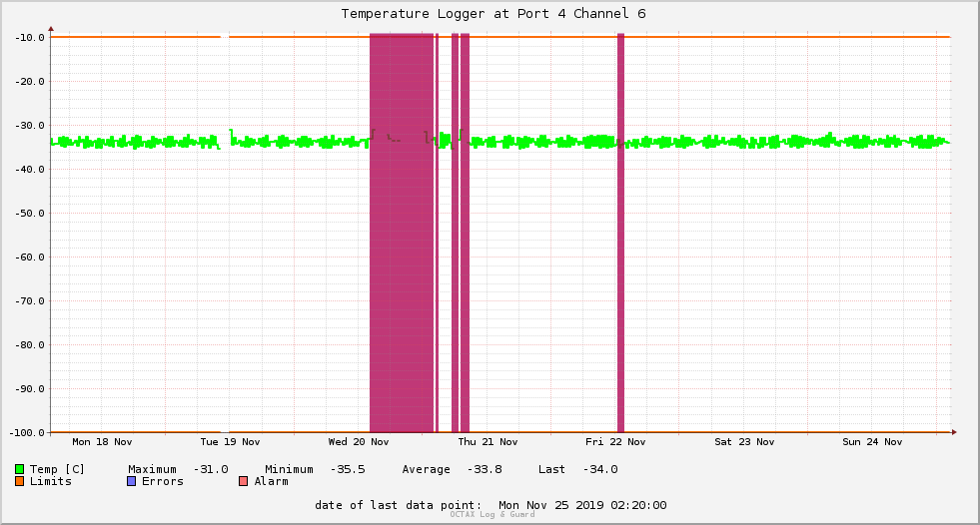This screenshot has width=980, height=525.
Task: Click the -80.0 y-axis label
Action: tap(29, 345)
